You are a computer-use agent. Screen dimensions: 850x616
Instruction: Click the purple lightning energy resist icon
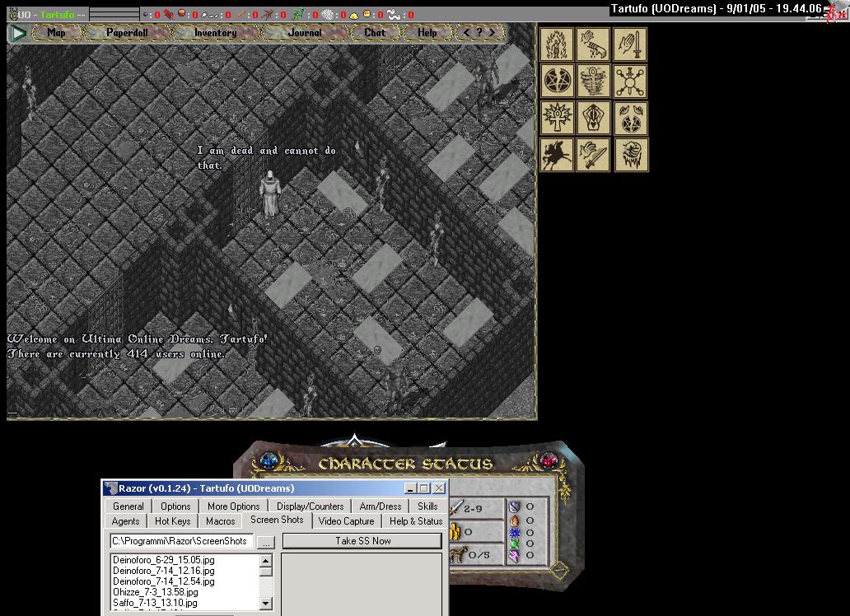pyautogui.click(x=514, y=555)
